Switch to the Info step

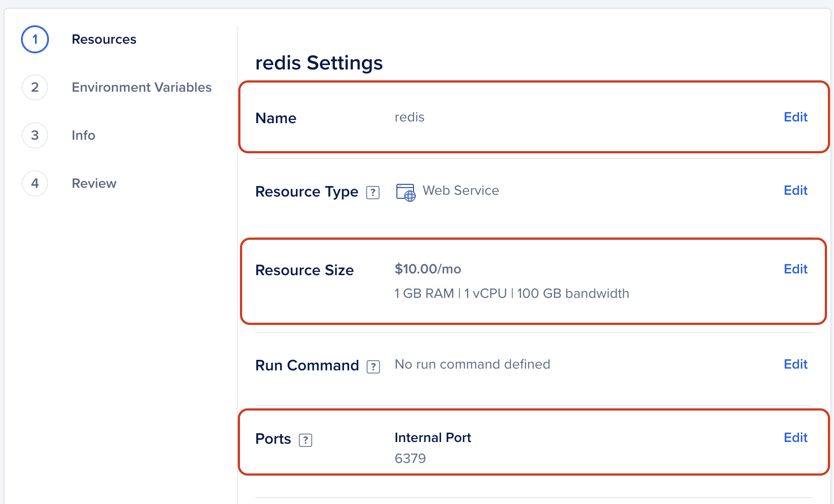click(83, 135)
